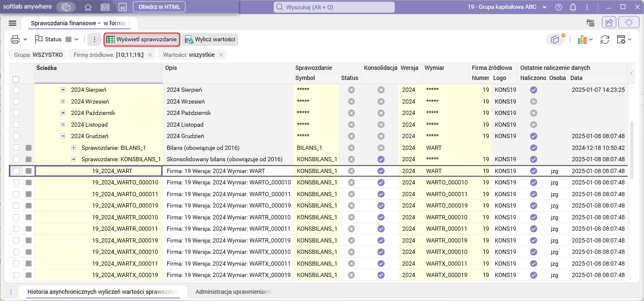Image resolution: width=644 pixels, height=301 pixels.
Task: Click the help question mark icon
Action: point(558,7)
